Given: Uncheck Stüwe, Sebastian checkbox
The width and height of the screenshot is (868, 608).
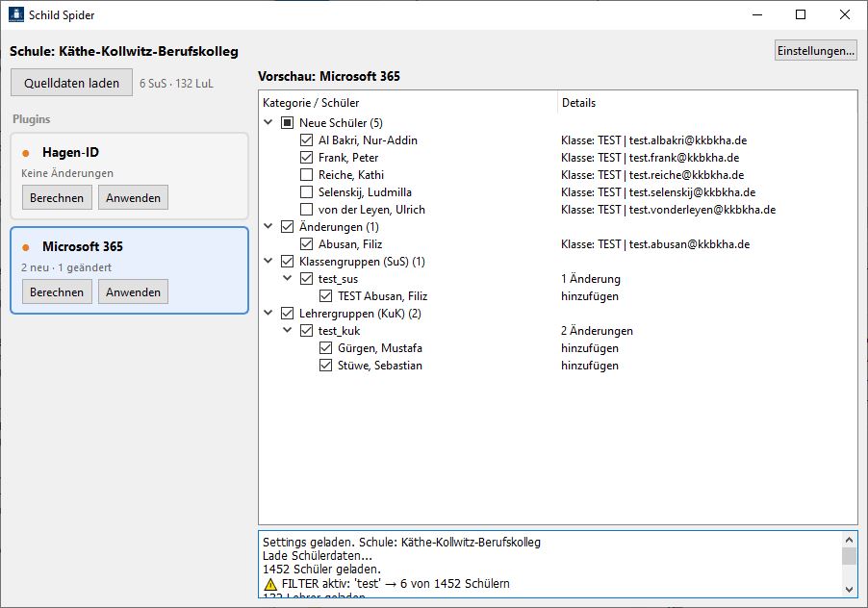Looking at the screenshot, I should pos(325,366).
